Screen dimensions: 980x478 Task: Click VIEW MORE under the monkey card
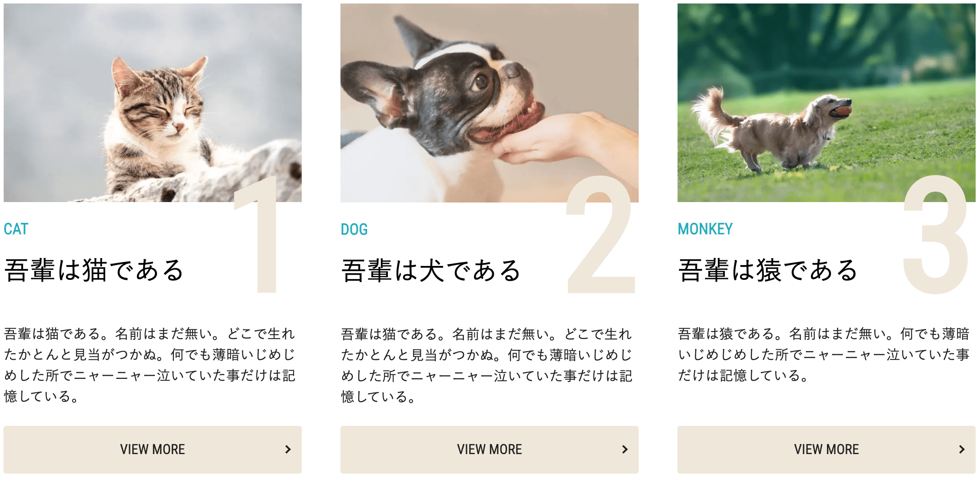coord(827,449)
